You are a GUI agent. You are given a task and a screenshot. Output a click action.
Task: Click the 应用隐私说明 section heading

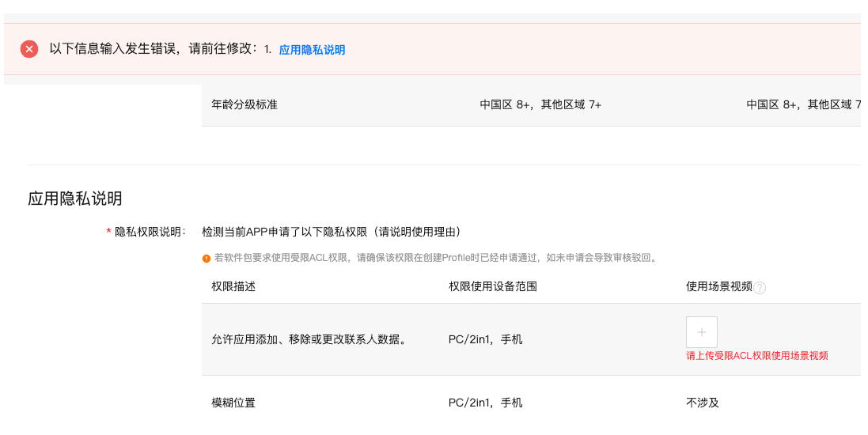click(75, 199)
